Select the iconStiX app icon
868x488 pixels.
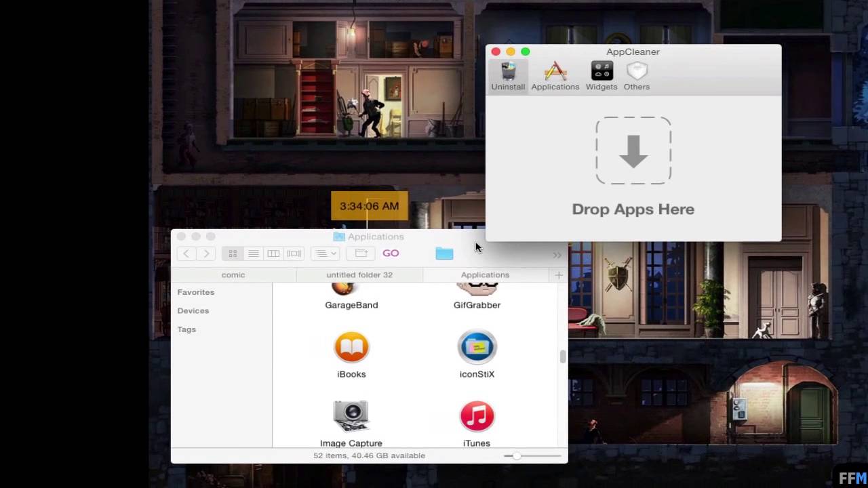[x=477, y=348]
